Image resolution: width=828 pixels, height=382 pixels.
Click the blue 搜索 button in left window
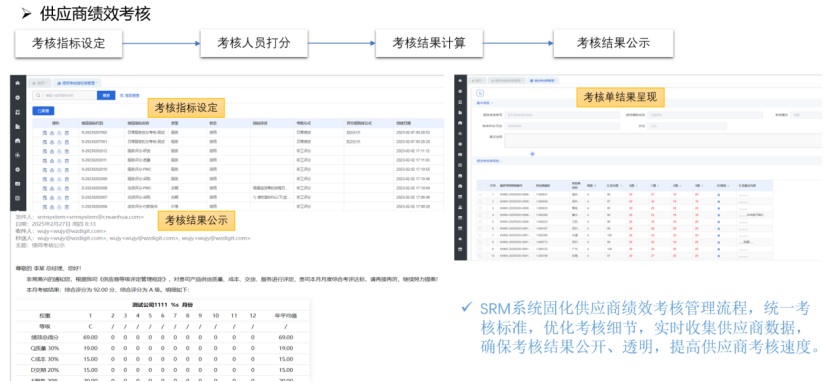[106, 95]
